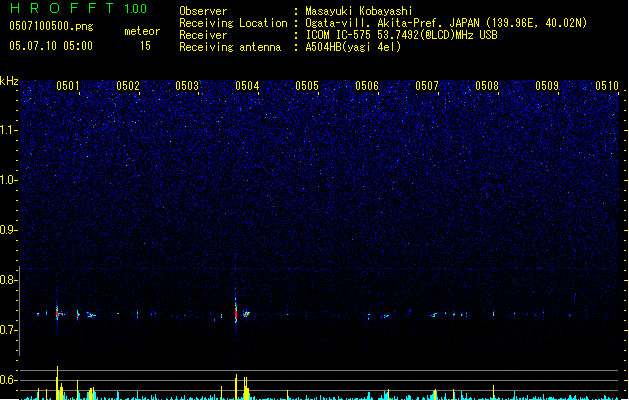Click the Receiving antenna label
The image size is (629, 400).
(x=230, y=47)
